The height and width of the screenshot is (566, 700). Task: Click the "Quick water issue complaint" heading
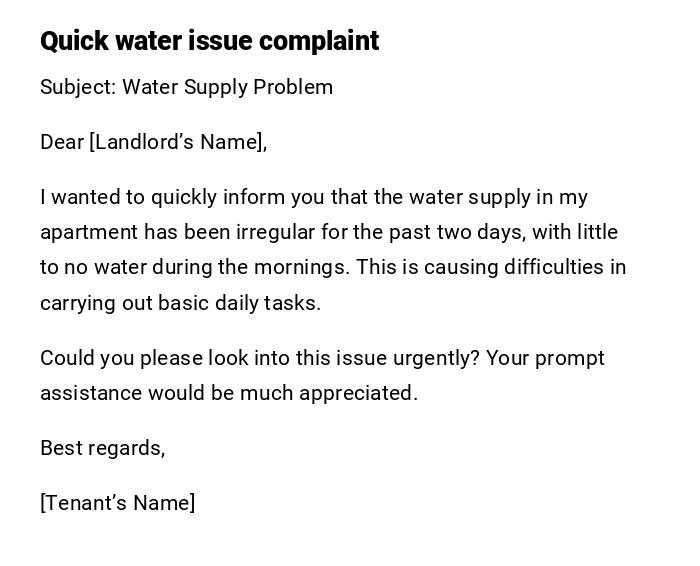[209, 41]
